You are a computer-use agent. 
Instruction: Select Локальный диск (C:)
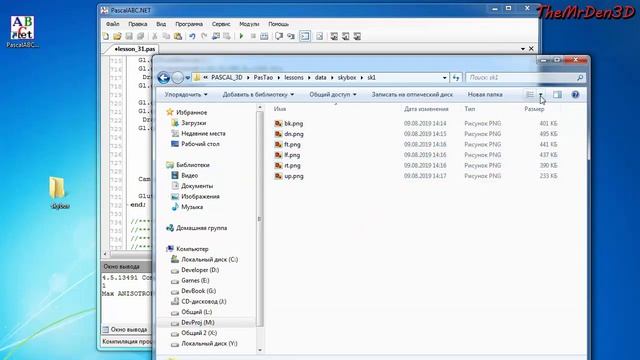point(204,260)
